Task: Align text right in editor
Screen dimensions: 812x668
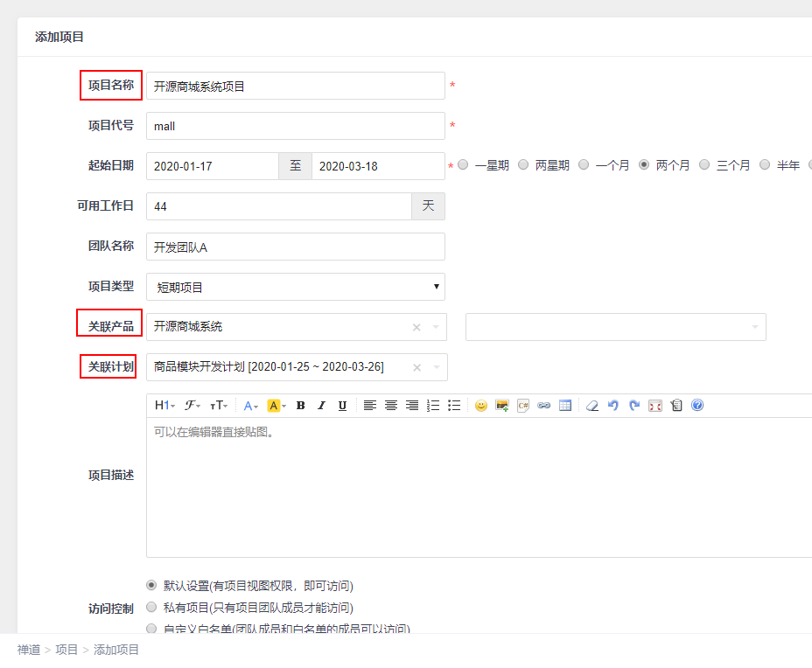Action: (x=412, y=406)
